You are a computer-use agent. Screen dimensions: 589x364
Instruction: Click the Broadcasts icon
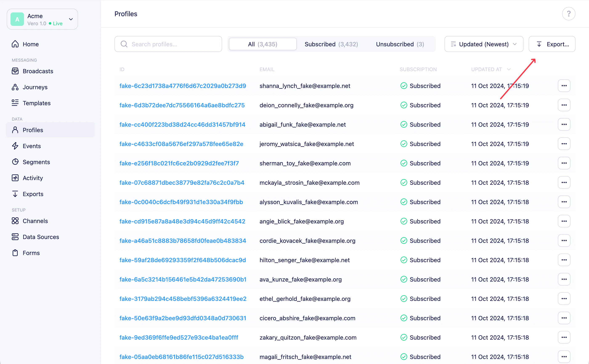tap(15, 71)
